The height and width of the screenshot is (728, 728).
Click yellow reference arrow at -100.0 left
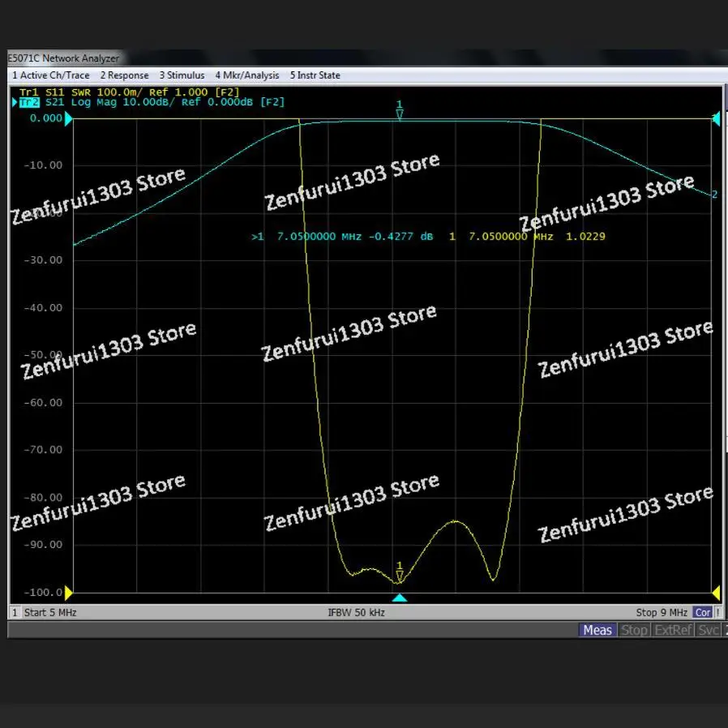point(69,593)
